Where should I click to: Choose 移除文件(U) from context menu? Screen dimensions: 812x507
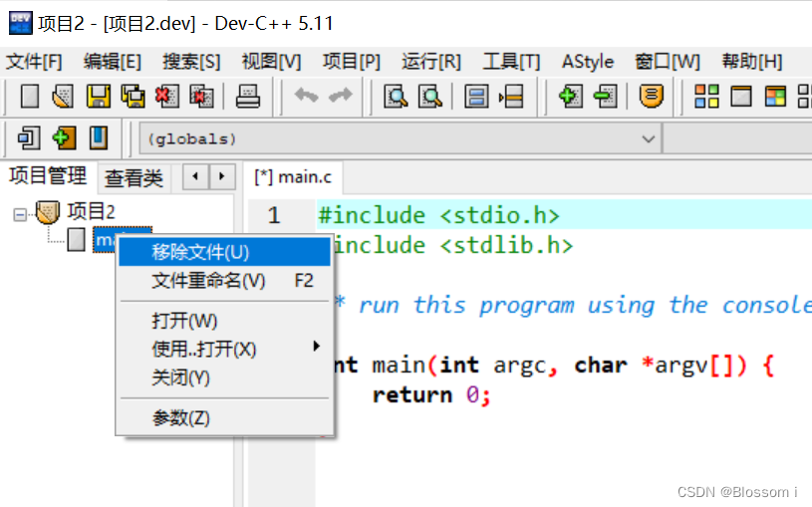(x=224, y=252)
